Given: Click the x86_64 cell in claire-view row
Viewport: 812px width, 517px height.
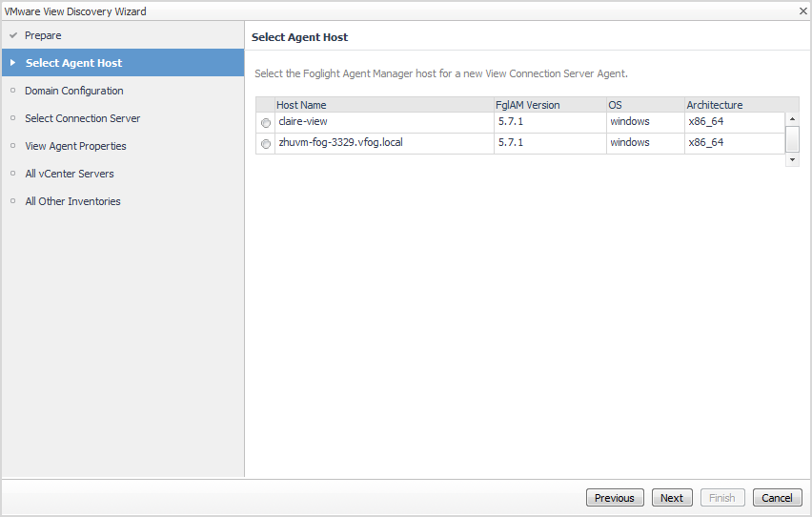Looking at the screenshot, I should click(x=735, y=122).
